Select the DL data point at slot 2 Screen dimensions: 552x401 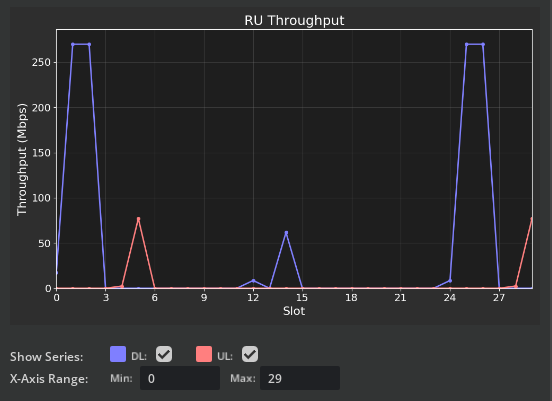click(x=89, y=44)
